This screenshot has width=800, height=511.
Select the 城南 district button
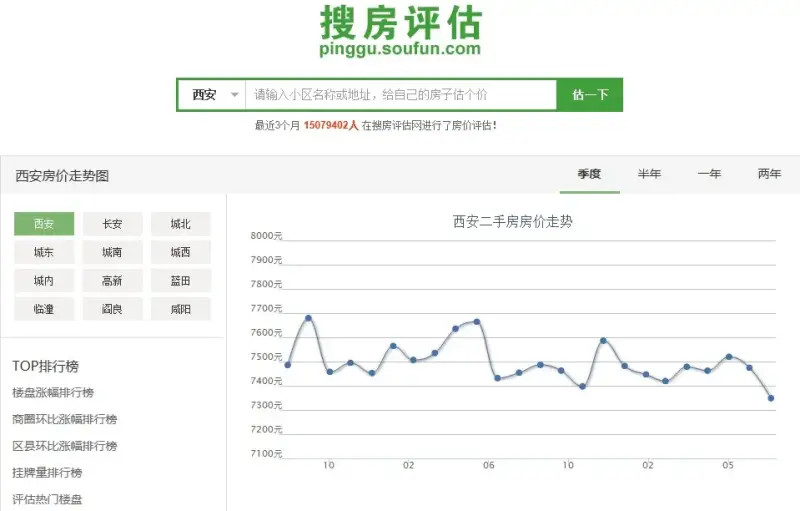[112, 252]
